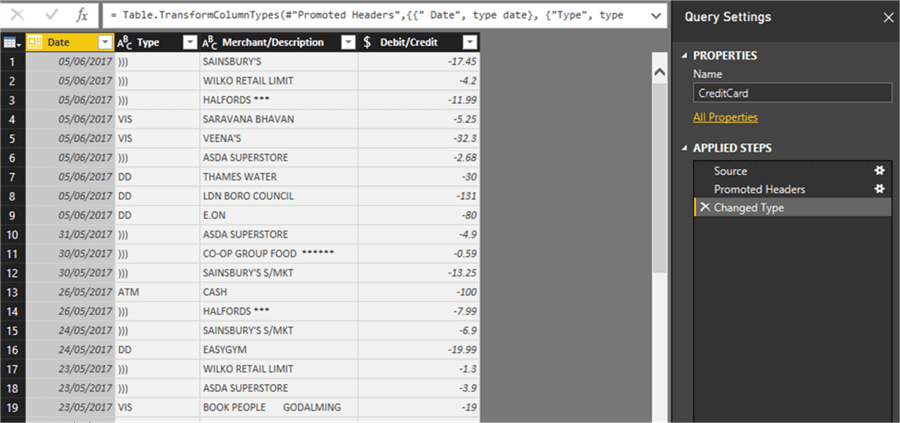Click the BOOK PEOPLE GODALMING cell
This screenshot has height=423, width=900.
pos(279,408)
